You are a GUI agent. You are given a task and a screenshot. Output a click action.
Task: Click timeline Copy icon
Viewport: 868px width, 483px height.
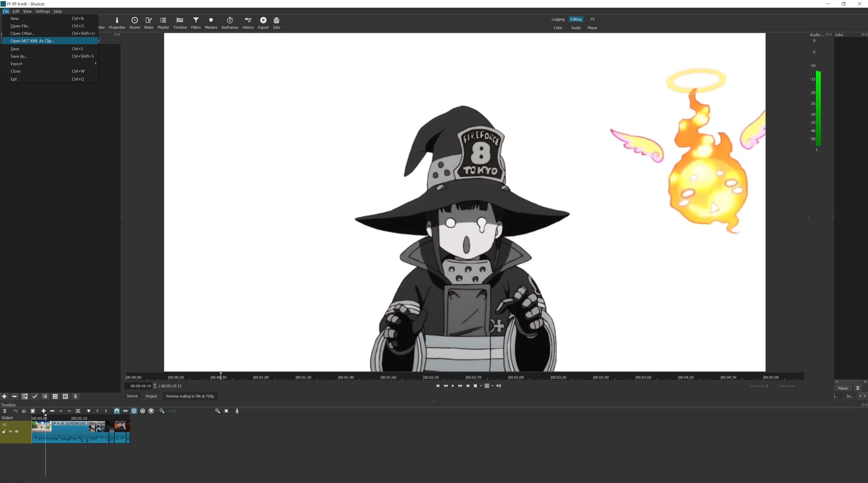pos(24,411)
